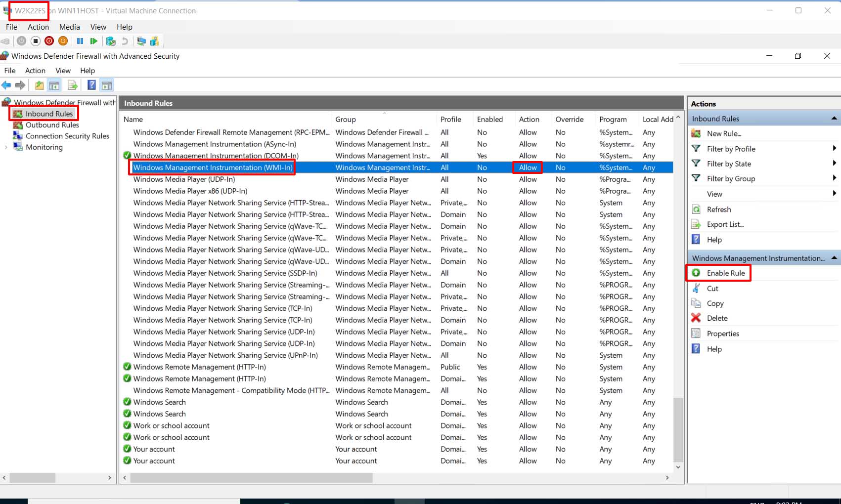This screenshot has width=841, height=504.
Task: Select the Windows Defender Firewall Remote Management rule
Action: tap(397, 132)
